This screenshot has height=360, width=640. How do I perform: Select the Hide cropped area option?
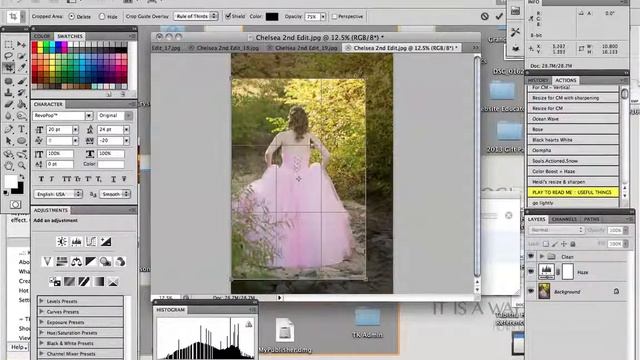coord(102,17)
